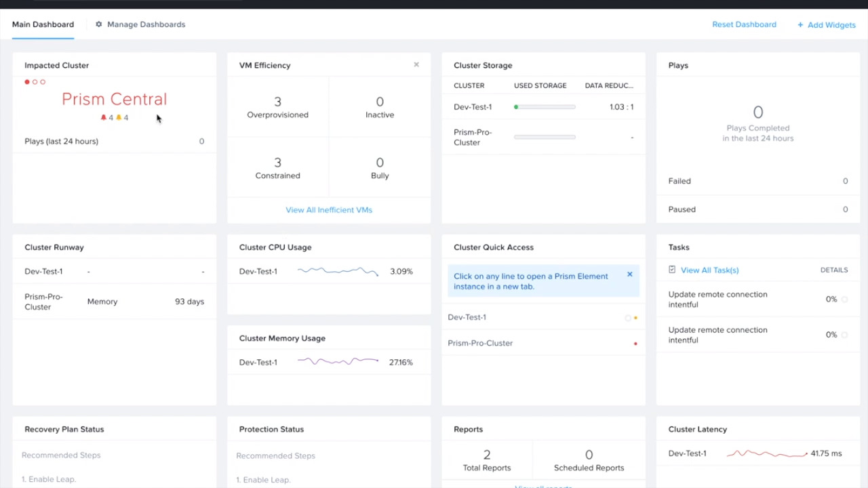Click the Reset Dashboard link

click(744, 24)
